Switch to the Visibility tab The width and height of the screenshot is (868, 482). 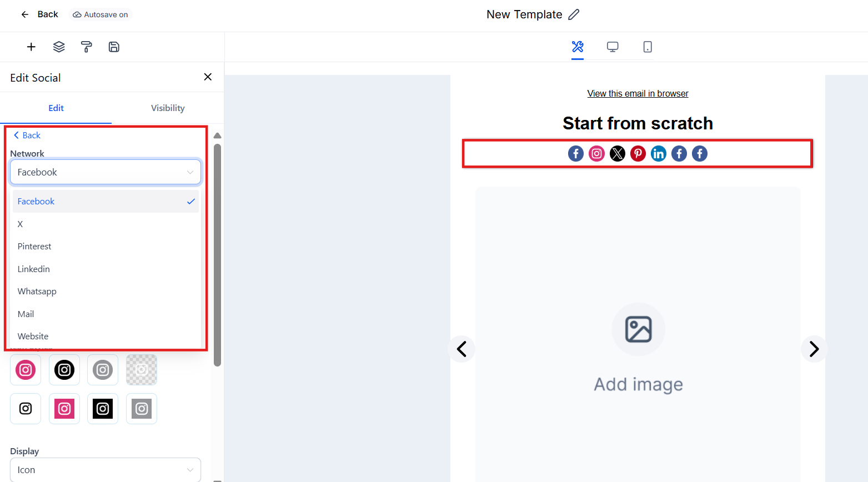tap(168, 108)
